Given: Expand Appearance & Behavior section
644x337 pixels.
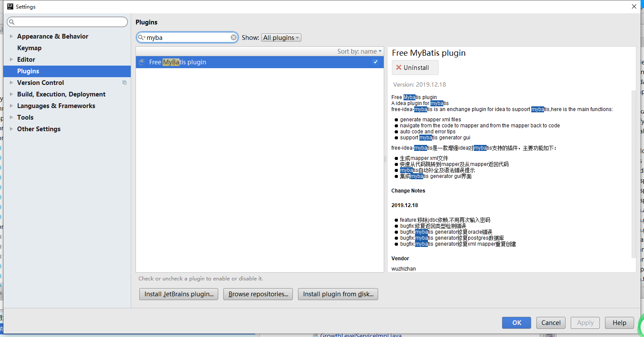Looking at the screenshot, I should (x=11, y=36).
